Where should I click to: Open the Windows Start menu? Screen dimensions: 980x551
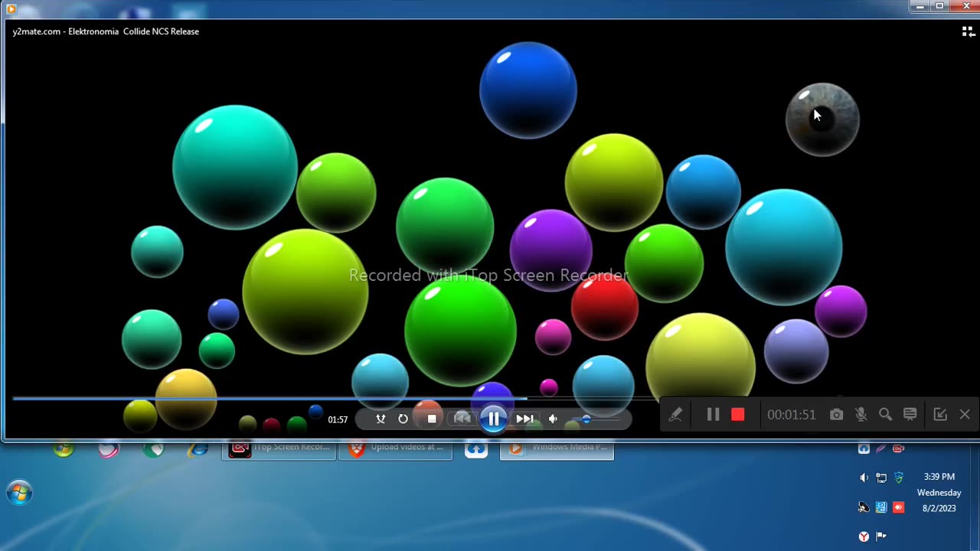pos(19,493)
